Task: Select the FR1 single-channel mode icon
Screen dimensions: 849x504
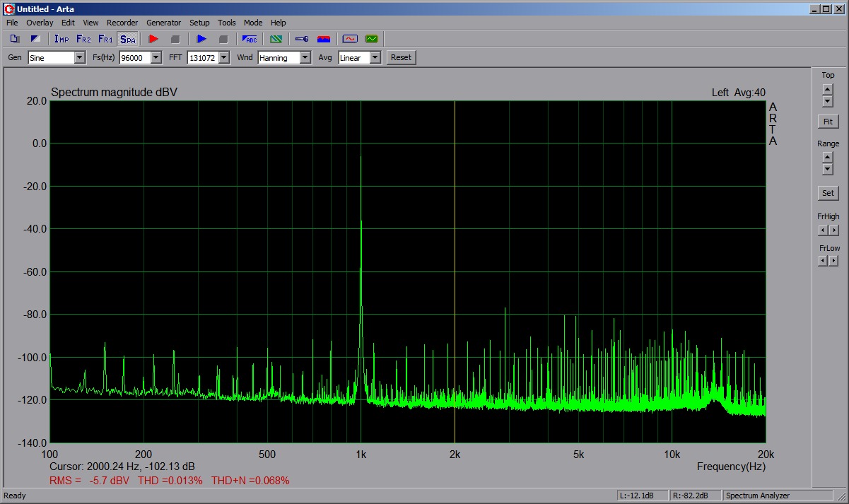Action: (x=105, y=39)
